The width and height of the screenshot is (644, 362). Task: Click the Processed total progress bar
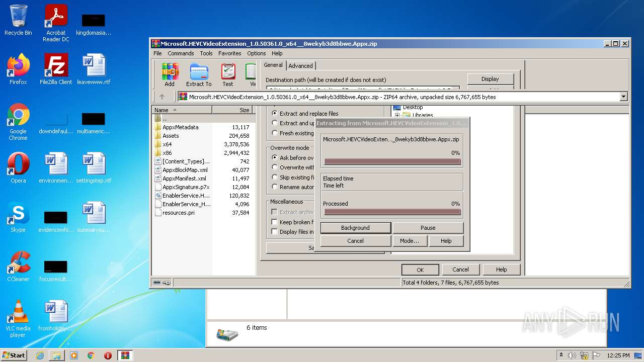(x=392, y=212)
